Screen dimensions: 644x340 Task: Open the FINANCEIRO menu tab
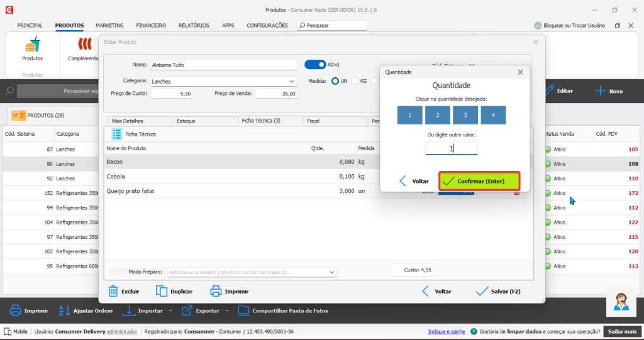tap(151, 26)
